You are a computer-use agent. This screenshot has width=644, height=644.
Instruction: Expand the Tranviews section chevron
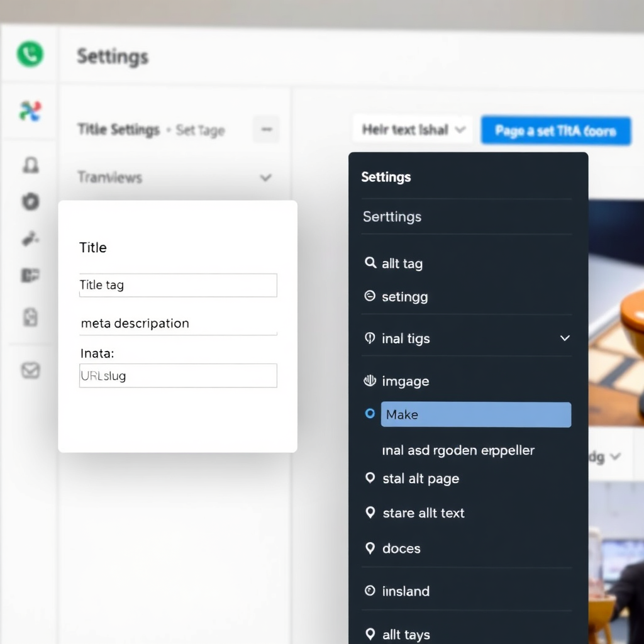click(265, 178)
